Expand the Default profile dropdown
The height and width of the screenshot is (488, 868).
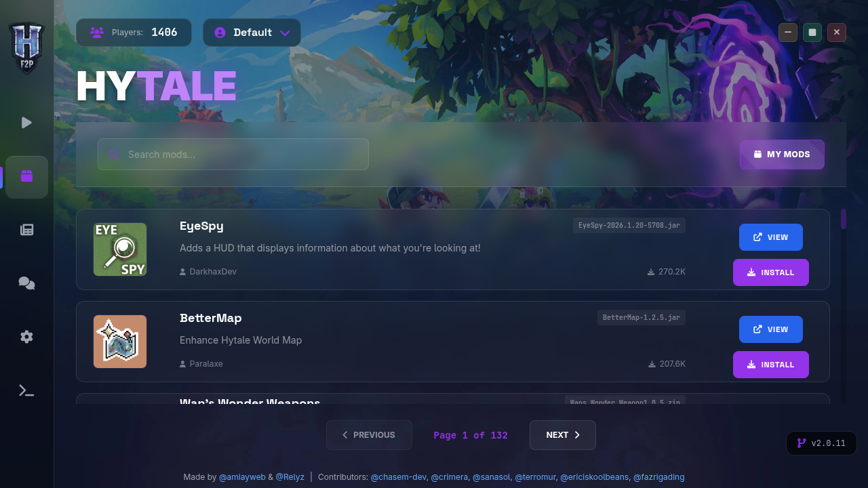(252, 33)
